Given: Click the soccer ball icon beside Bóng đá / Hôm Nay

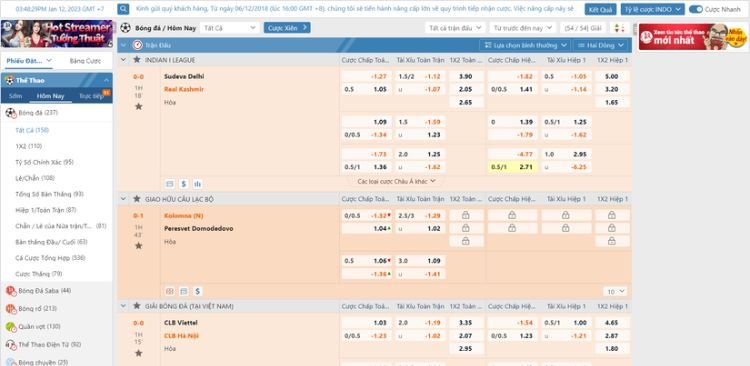Looking at the screenshot, I should pyautogui.click(x=125, y=28).
